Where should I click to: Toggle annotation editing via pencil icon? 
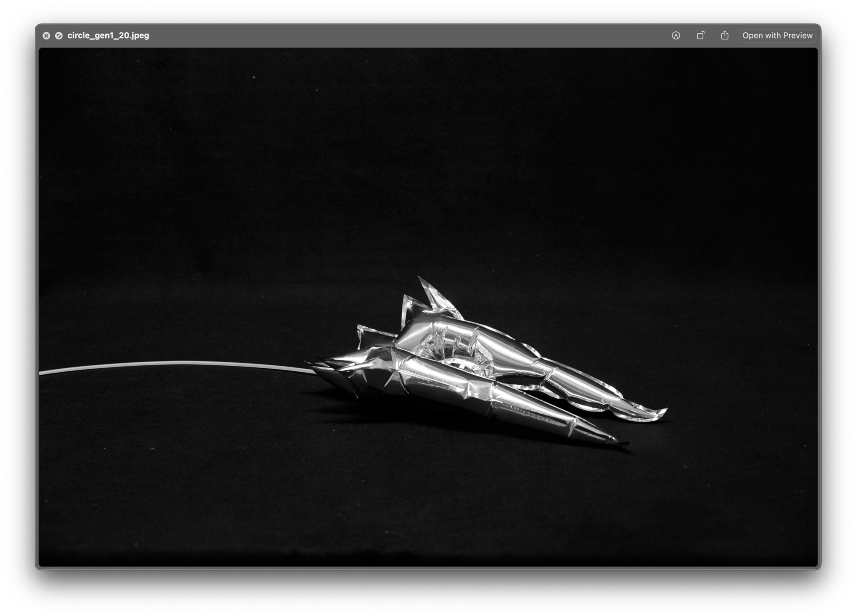(675, 36)
